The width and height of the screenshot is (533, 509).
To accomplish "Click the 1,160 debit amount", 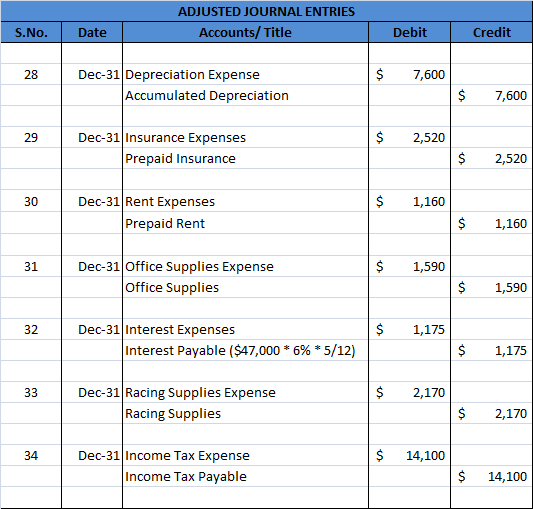I will click(410, 202).
